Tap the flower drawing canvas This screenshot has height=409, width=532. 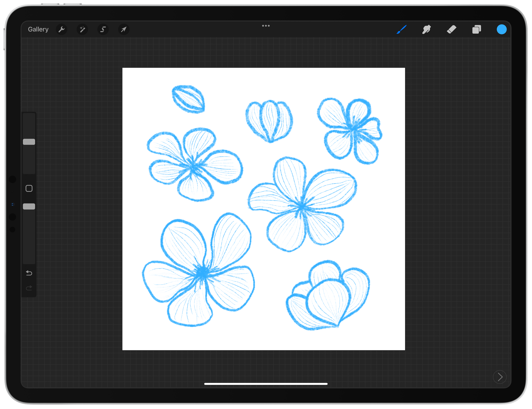[264, 209]
